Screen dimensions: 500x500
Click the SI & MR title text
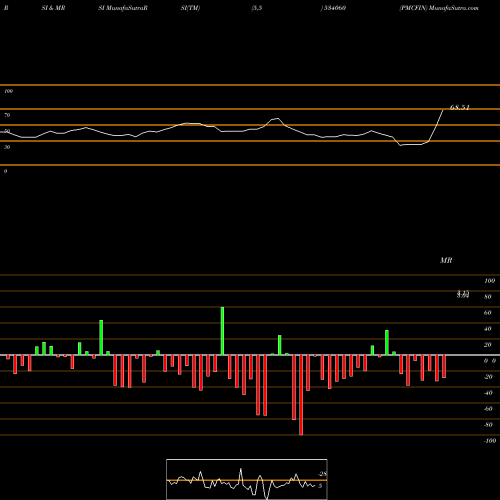point(53,8)
